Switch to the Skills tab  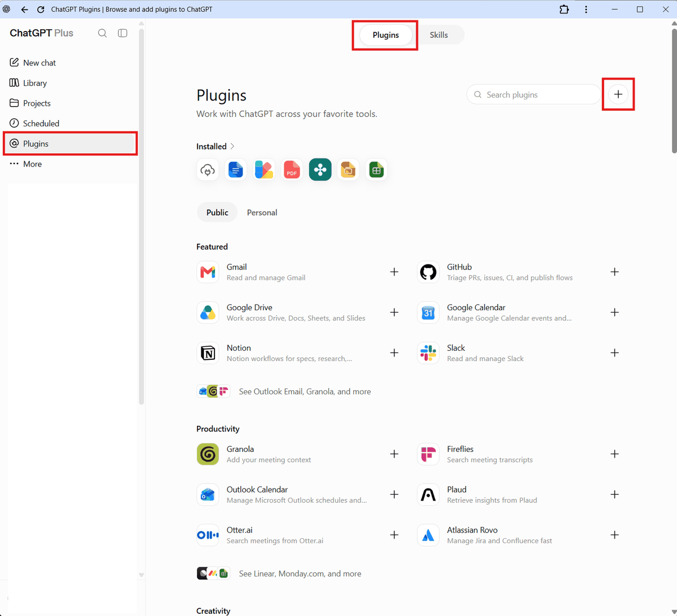tap(438, 35)
